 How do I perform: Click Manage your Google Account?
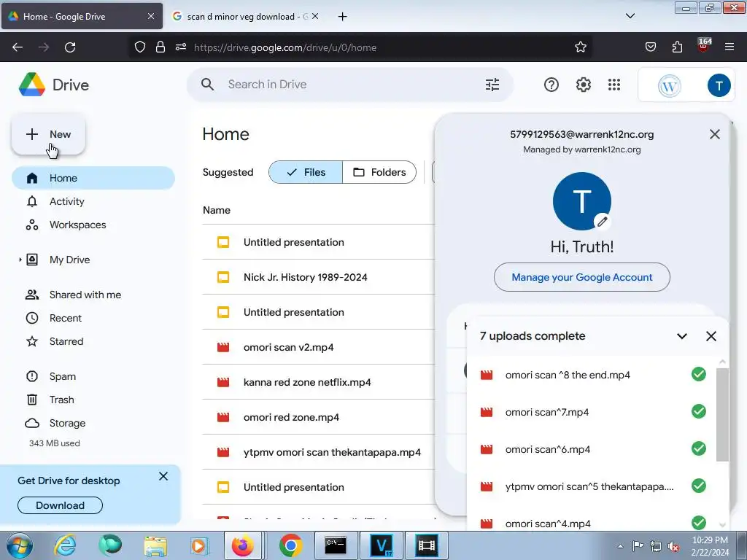click(581, 277)
